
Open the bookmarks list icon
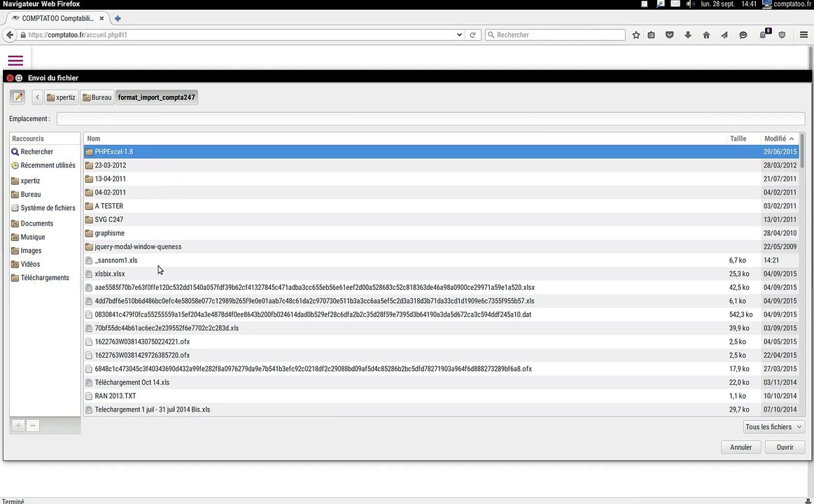pos(651,35)
